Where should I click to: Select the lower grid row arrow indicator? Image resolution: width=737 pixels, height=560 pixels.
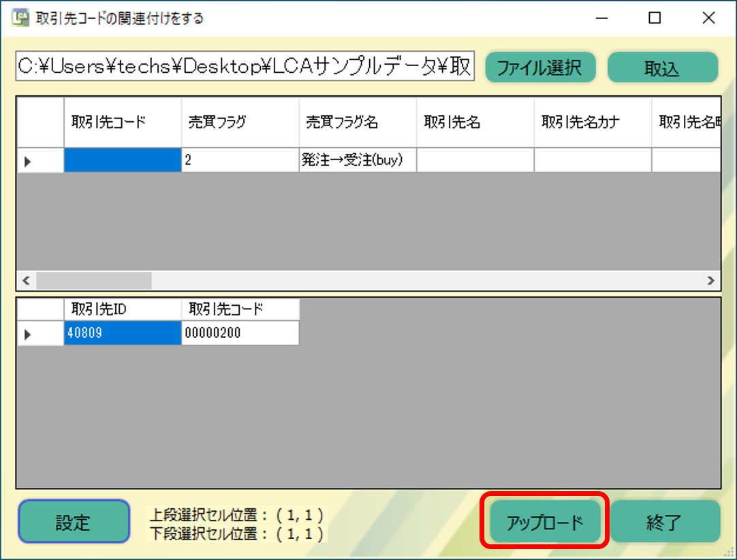(x=29, y=334)
